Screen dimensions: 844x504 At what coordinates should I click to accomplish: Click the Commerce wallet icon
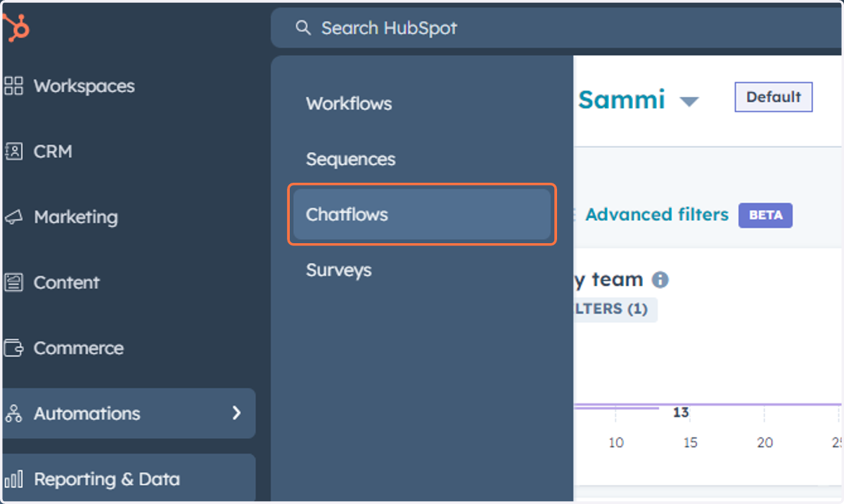(x=13, y=348)
